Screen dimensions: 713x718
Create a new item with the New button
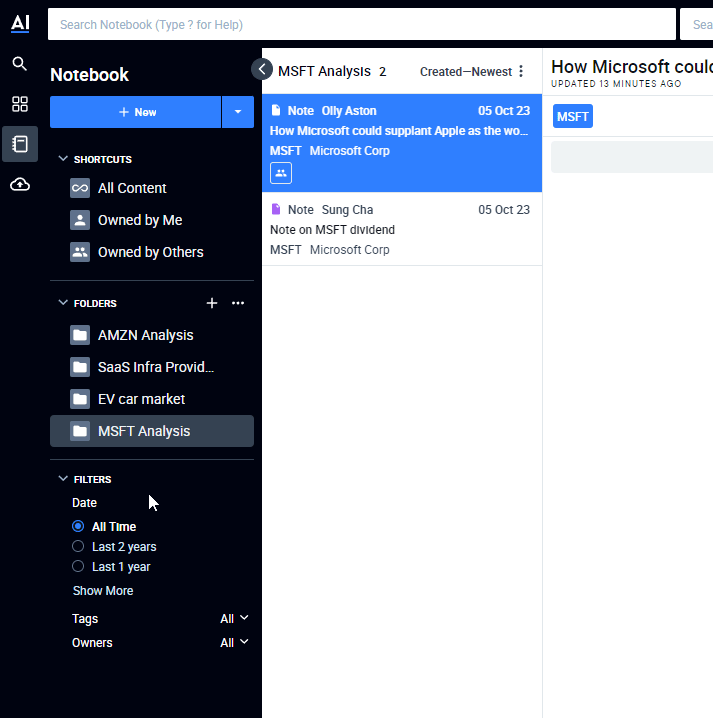click(136, 112)
